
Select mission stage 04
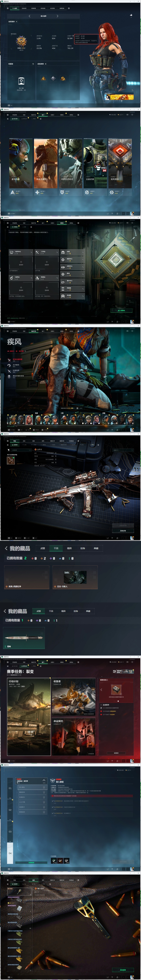pyautogui.click(x=10, y=853)
